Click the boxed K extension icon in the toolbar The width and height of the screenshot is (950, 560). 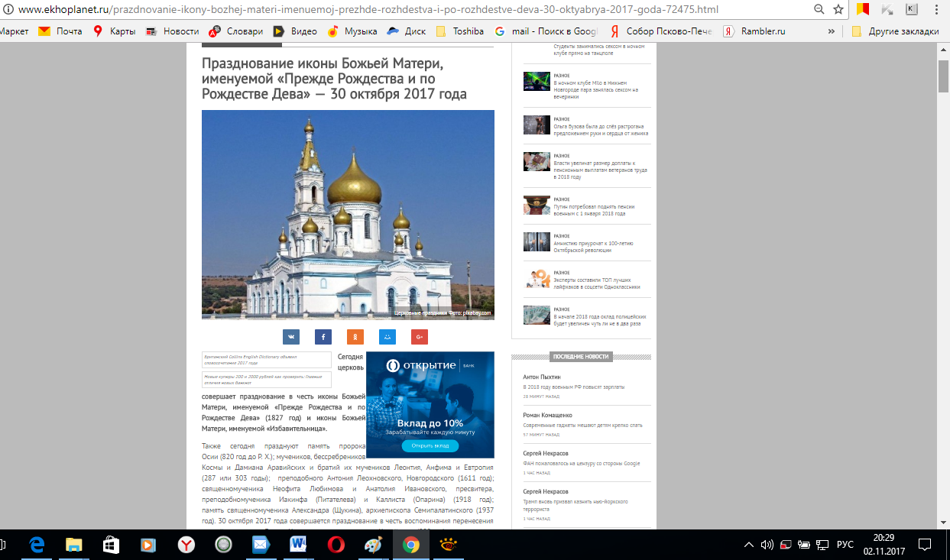[x=912, y=10]
